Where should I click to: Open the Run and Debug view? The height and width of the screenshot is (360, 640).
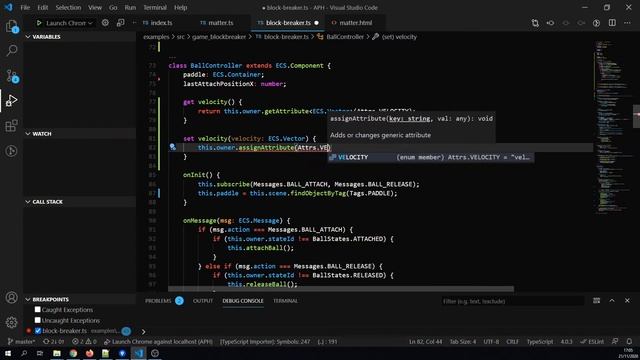[x=11, y=100]
